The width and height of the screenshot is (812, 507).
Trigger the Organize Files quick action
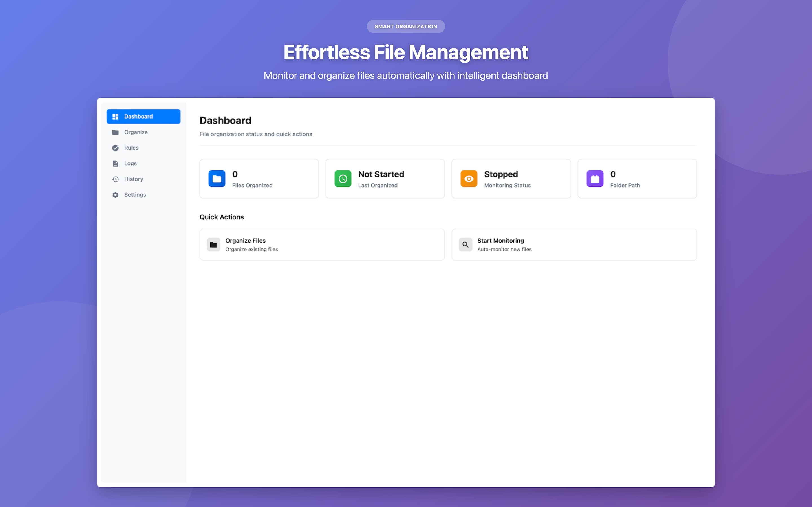coord(322,244)
